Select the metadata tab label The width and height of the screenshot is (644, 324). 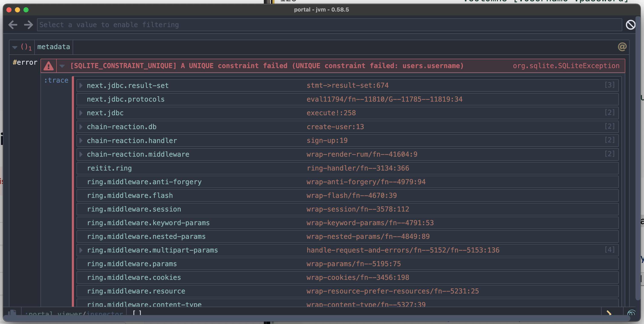click(53, 47)
